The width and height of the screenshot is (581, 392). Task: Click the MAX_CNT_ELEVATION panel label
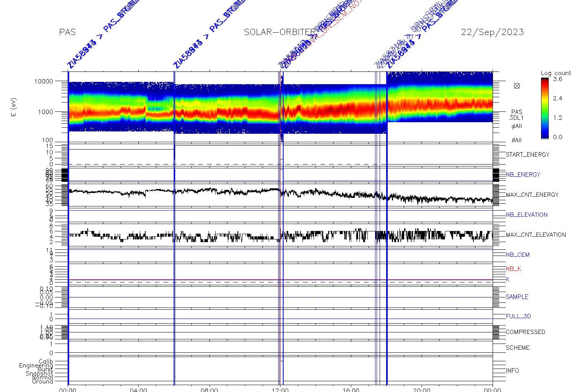[536, 234]
